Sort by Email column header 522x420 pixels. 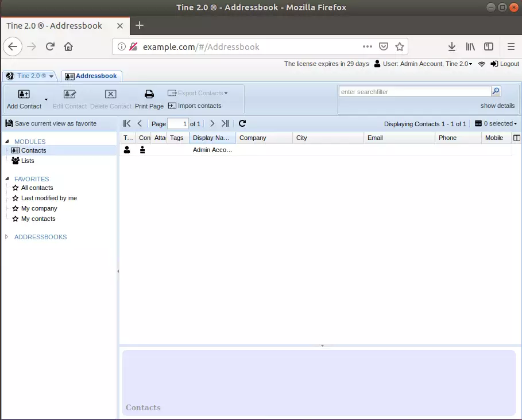pos(400,138)
